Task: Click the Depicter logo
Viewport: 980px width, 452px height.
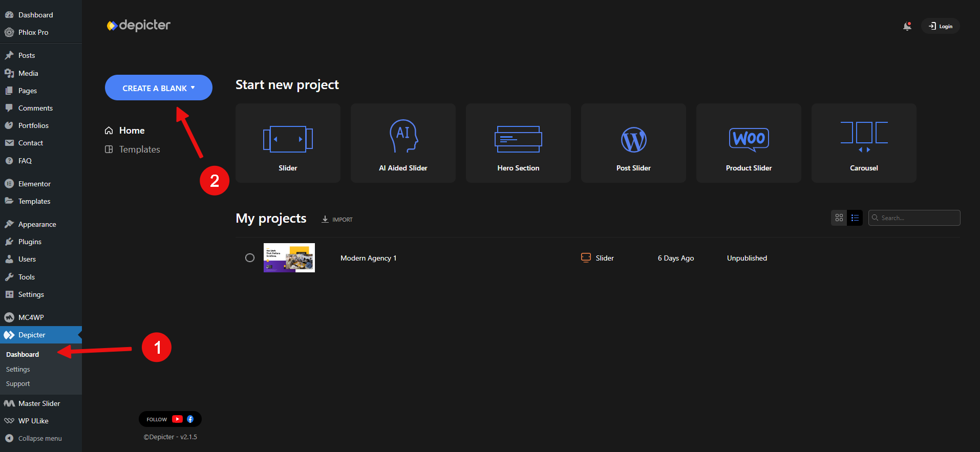Action: (x=138, y=25)
